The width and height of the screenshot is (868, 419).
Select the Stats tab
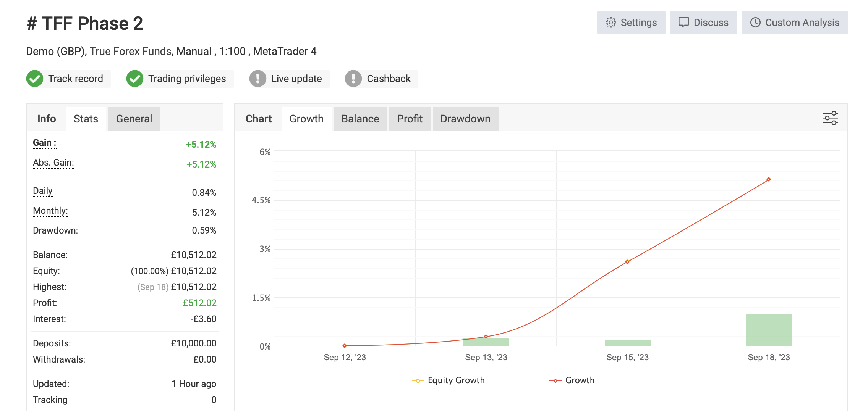pos(86,119)
